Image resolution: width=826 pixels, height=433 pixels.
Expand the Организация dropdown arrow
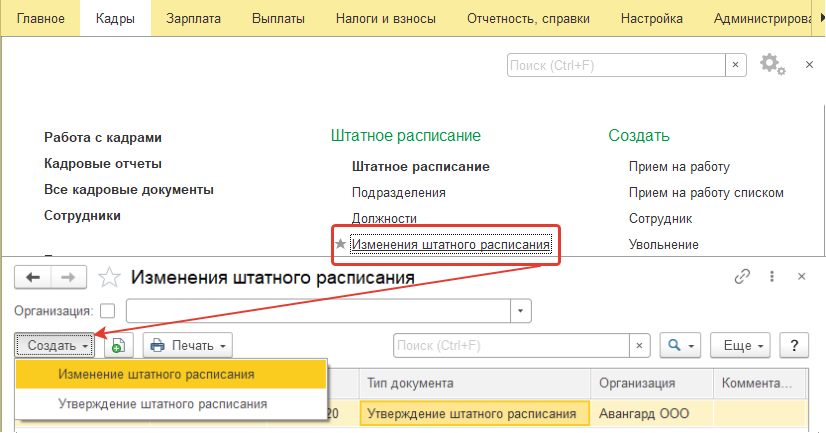click(520, 311)
